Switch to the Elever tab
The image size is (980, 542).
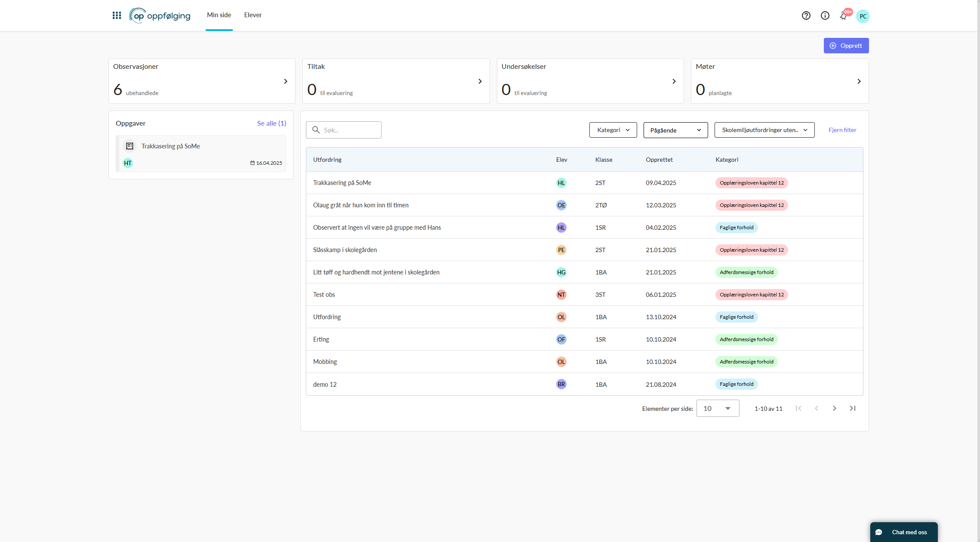[x=253, y=15]
